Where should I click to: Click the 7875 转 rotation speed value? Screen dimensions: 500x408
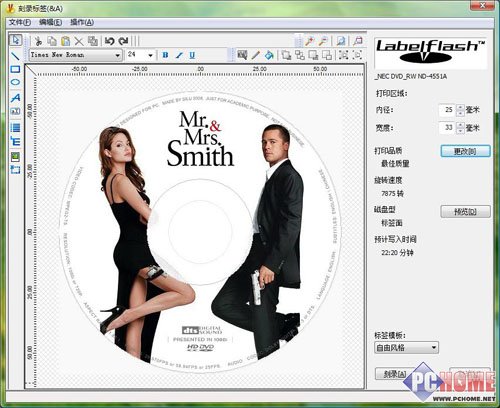click(392, 193)
